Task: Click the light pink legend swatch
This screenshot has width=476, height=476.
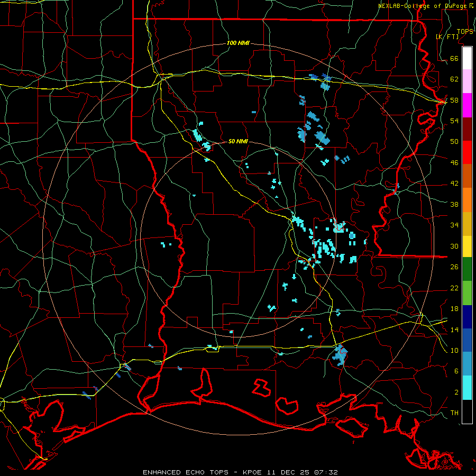Action: coord(467,81)
